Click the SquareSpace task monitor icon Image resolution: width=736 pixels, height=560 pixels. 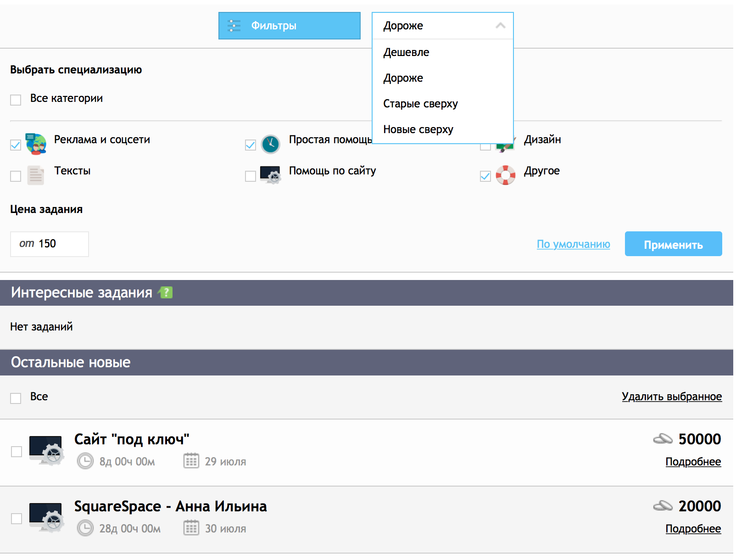pos(46,517)
